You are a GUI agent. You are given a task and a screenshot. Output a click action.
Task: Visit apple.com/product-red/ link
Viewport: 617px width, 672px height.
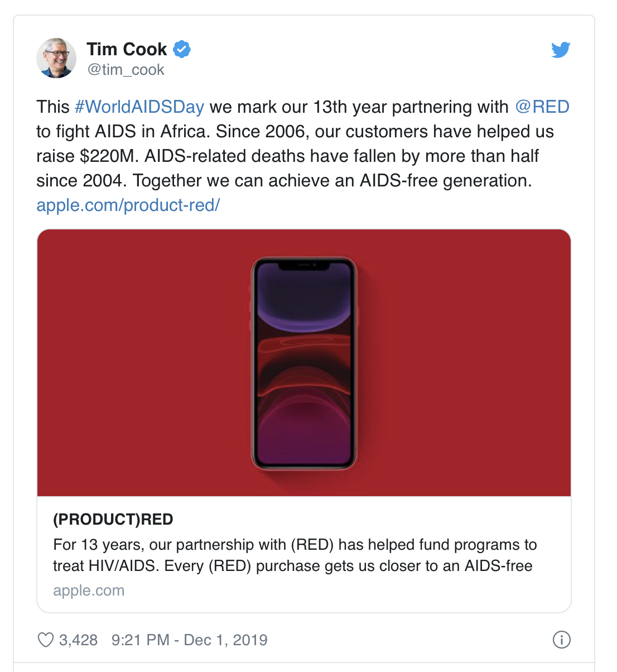pyautogui.click(x=128, y=205)
